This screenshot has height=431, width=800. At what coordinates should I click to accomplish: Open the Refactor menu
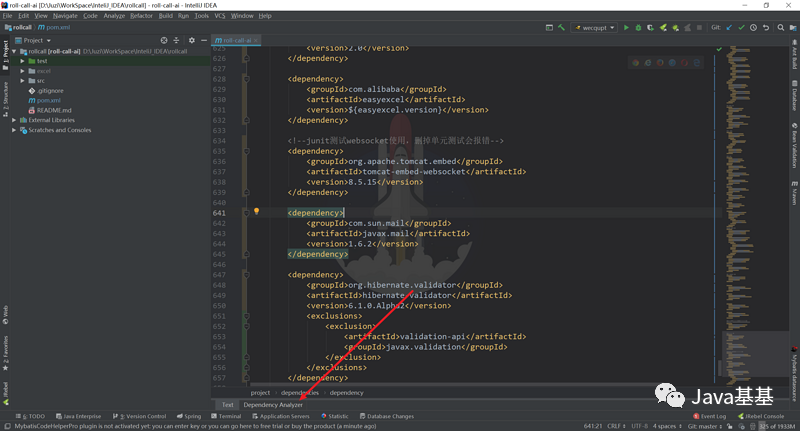143,16
